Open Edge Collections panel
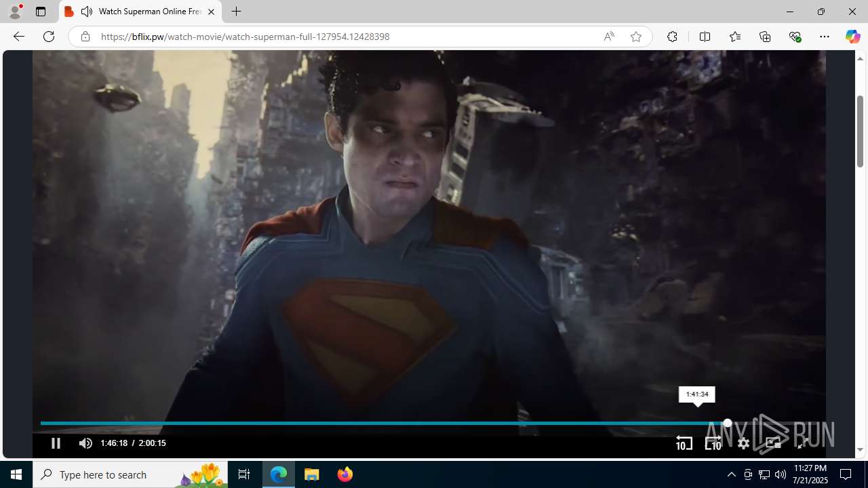The height and width of the screenshot is (488, 868). tap(765, 37)
